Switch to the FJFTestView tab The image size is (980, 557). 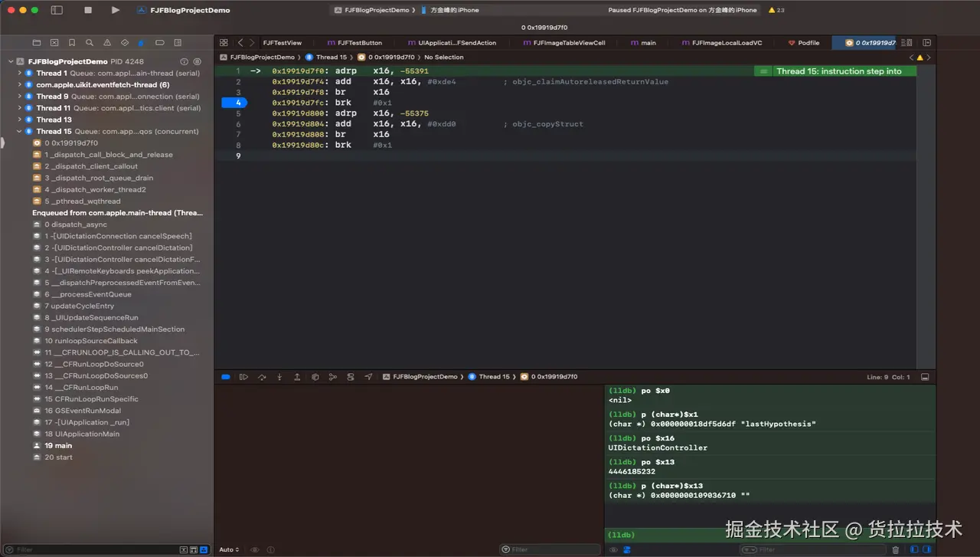tap(282, 43)
